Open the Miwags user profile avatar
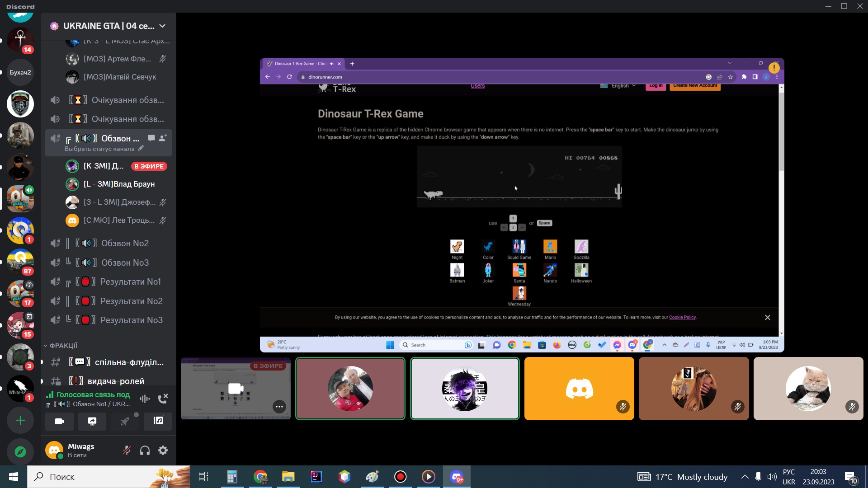 [54, 450]
